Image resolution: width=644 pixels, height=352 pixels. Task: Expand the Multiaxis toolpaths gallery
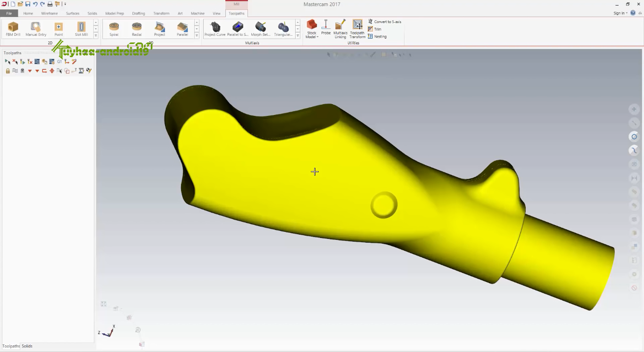pyautogui.click(x=297, y=36)
